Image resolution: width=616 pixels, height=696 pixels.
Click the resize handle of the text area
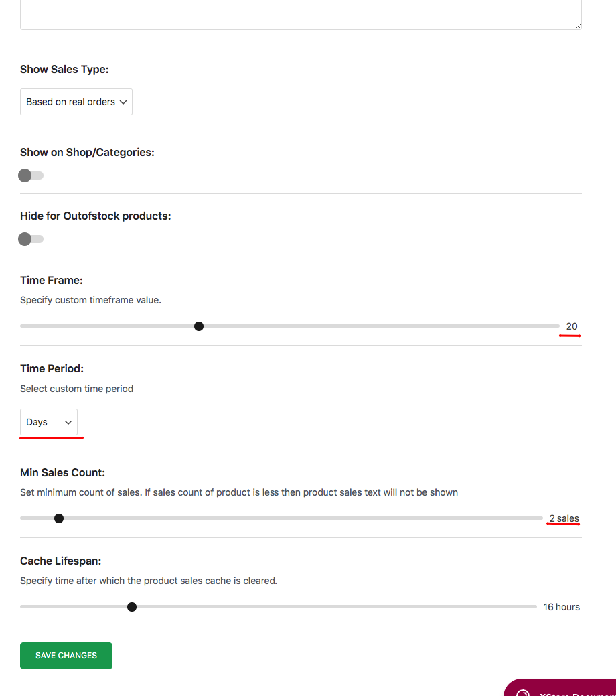tap(578, 26)
